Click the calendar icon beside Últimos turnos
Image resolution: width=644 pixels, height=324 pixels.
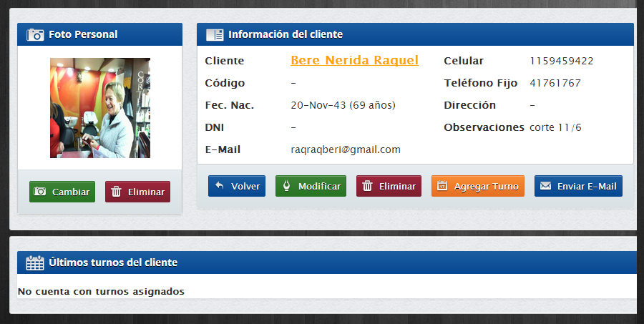click(x=35, y=262)
